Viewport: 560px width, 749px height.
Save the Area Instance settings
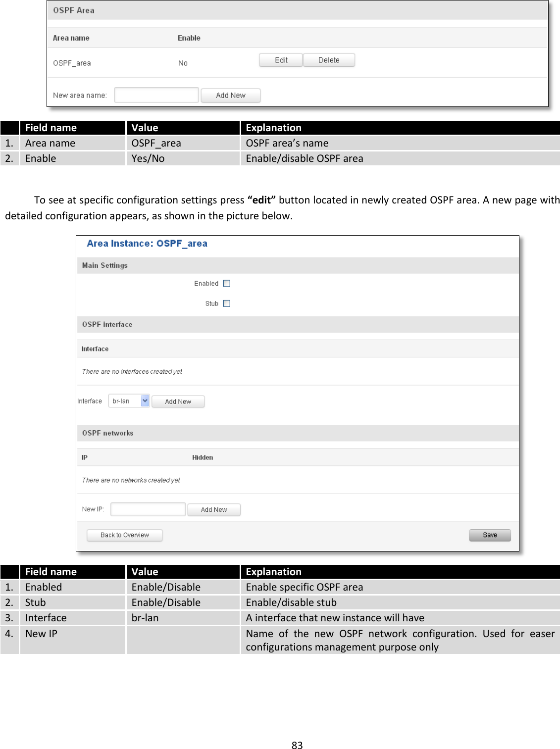pos(489,535)
